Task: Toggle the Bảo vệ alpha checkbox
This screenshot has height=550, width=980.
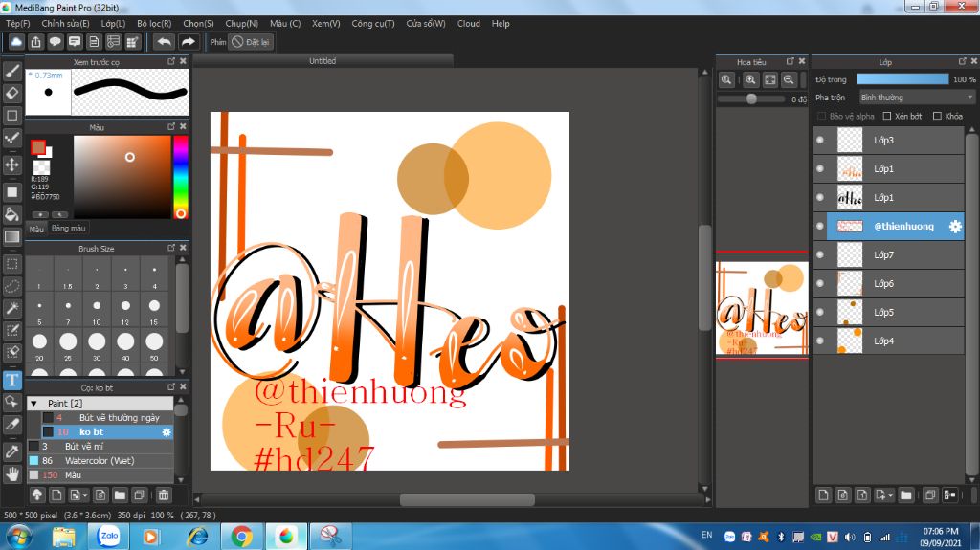Action: pyautogui.click(x=822, y=117)
